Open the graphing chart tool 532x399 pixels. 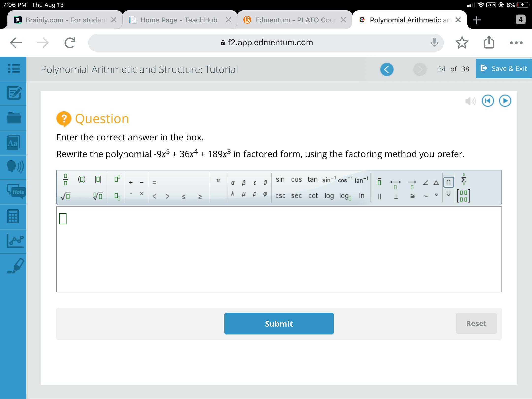15,241
